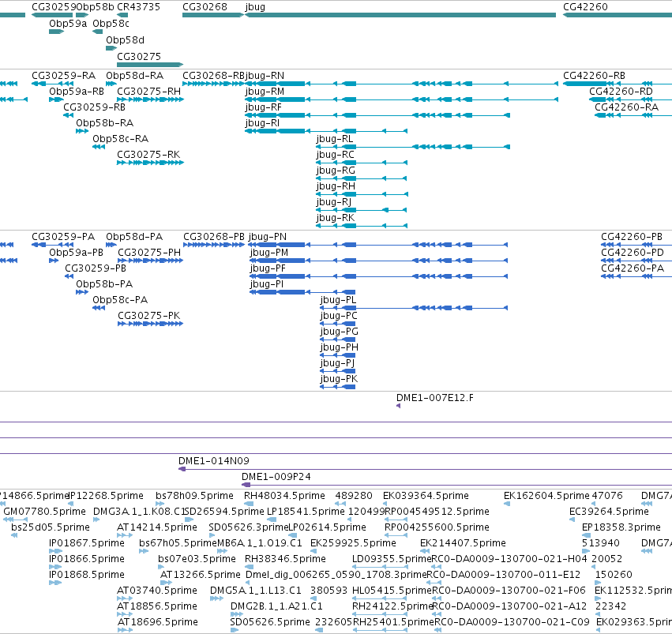Select transcript jbug-RN
Image resolution: width=672 pixels, height=634 pixels.
coord(265,76)
